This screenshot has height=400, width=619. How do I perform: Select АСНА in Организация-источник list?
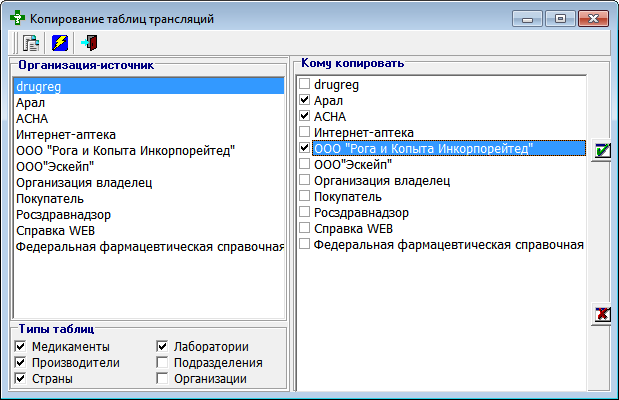[149, 118]
